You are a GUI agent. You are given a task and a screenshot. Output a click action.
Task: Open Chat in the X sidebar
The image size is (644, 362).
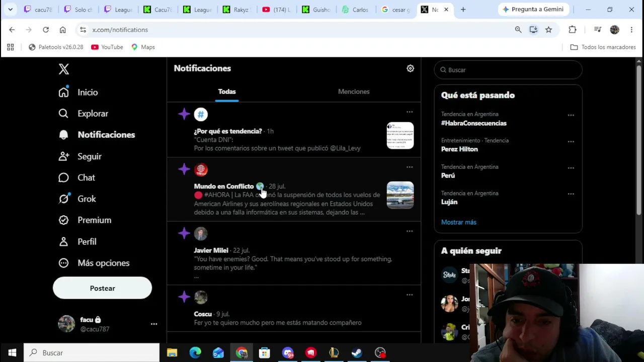(77, 177)
